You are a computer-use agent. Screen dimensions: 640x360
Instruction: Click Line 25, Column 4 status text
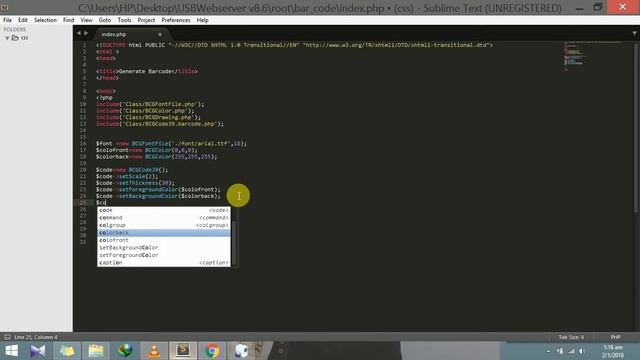point(36,337)
